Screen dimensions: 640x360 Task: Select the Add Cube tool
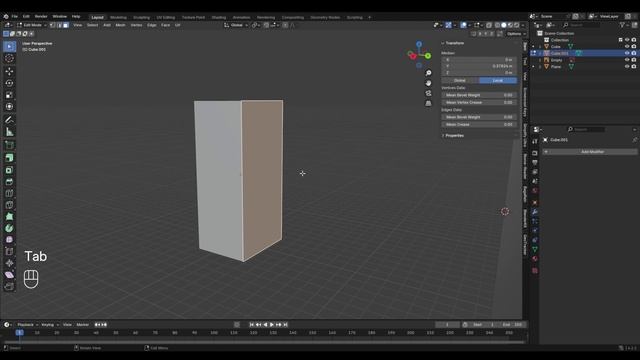tap(9, 145)
